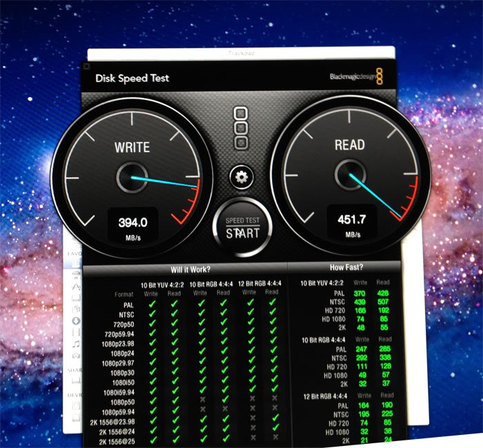Click the Format column header
The image size is (483, 448).
coord(124,294)
